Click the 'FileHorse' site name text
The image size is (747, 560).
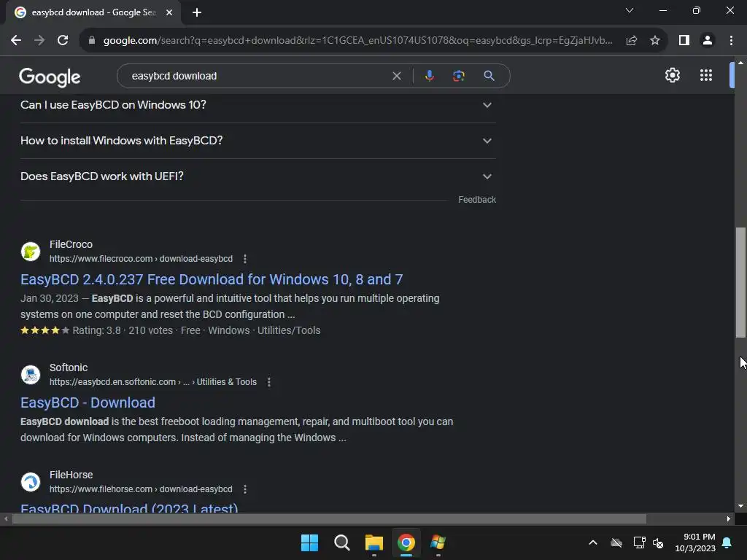click(71, 475)
